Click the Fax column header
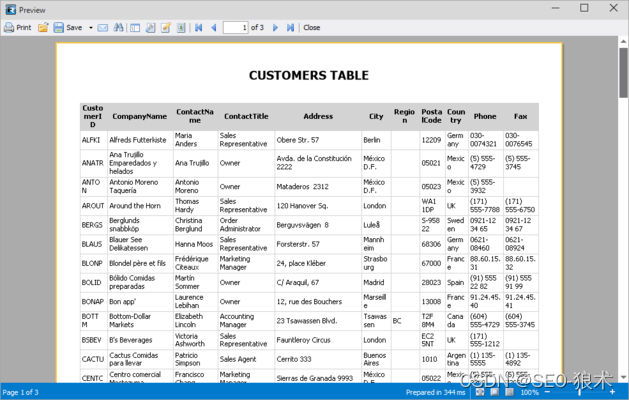Screen dimensions: 629x400 [x=520, y=116]
